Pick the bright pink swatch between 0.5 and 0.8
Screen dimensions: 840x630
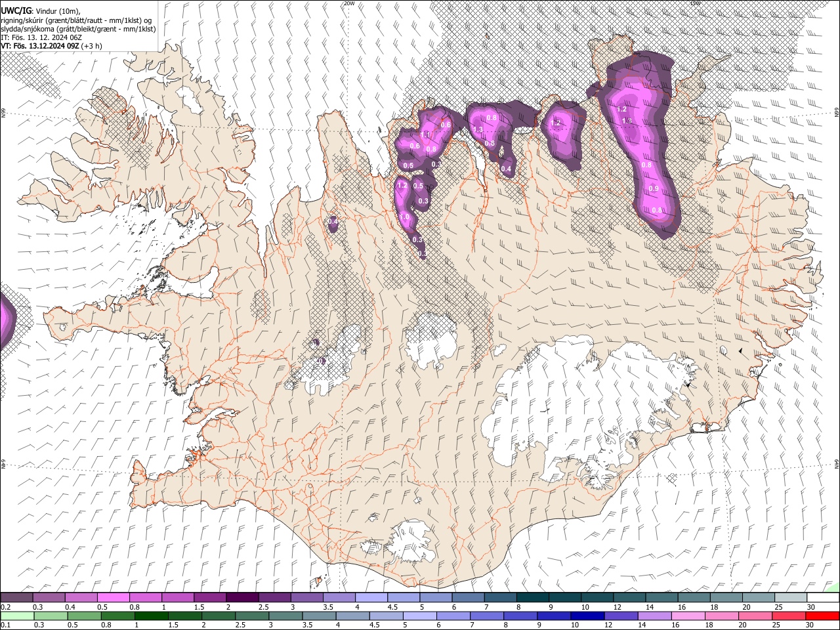click(x=113, y=597)
